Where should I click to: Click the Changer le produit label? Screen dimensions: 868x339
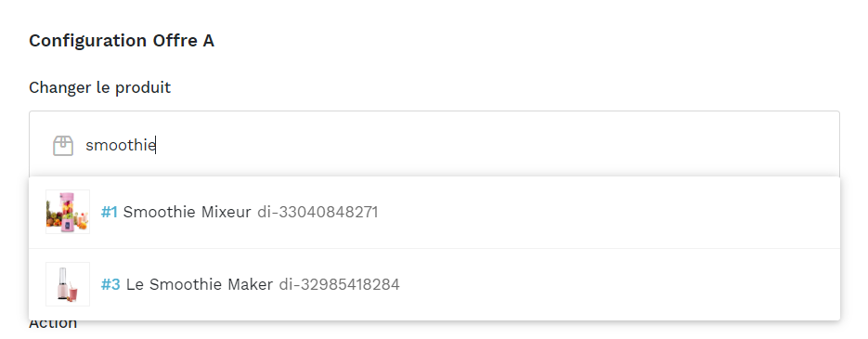pos(99,87)
